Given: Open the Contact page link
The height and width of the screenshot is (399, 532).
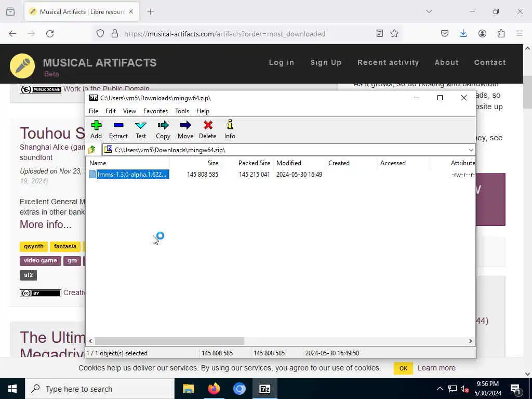Looking at the screenshot, I should tap(490, 62).
